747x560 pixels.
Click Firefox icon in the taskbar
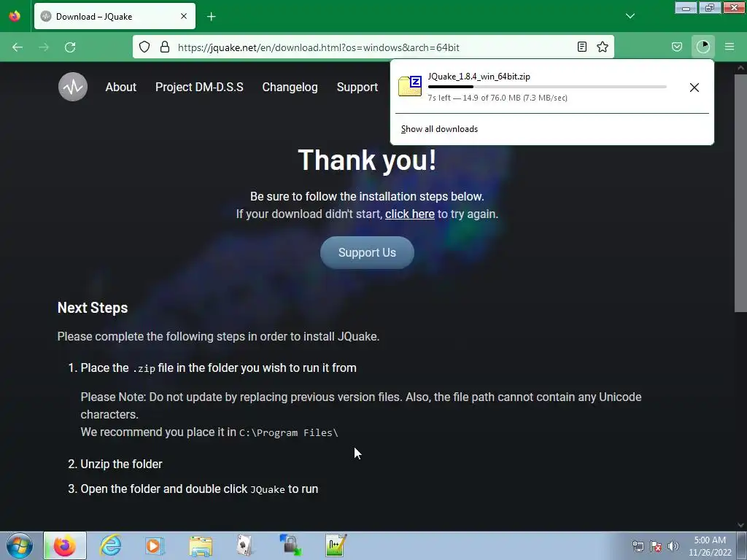(65, 545)
